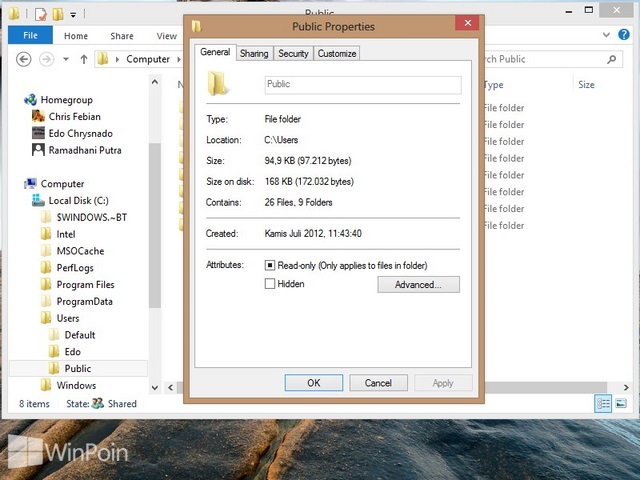Open the File menu in Explorer
The width and height of the screenshot is (640, 480).
(x=30, y=36)
